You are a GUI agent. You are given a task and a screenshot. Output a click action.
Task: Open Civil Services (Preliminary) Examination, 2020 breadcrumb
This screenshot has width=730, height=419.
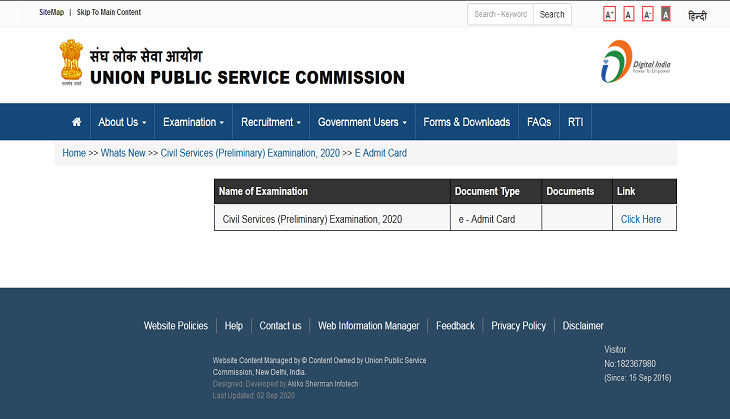(250, 153)
